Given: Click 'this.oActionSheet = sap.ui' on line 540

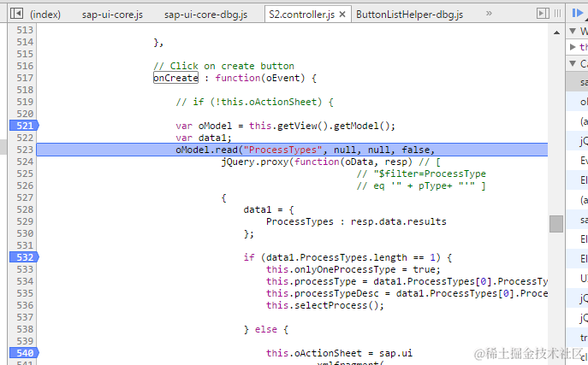Looking at the screenshot, I should coord(339,353).
